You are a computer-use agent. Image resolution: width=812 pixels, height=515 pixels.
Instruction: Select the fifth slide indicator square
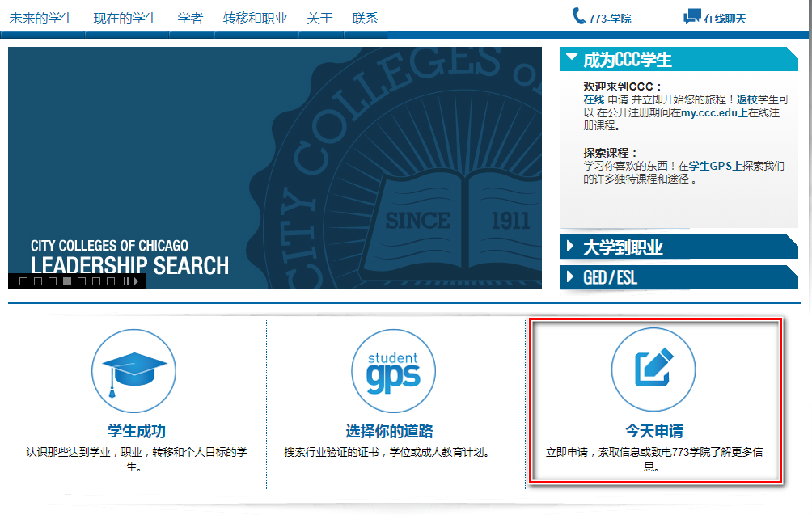(x=82, y=281)
